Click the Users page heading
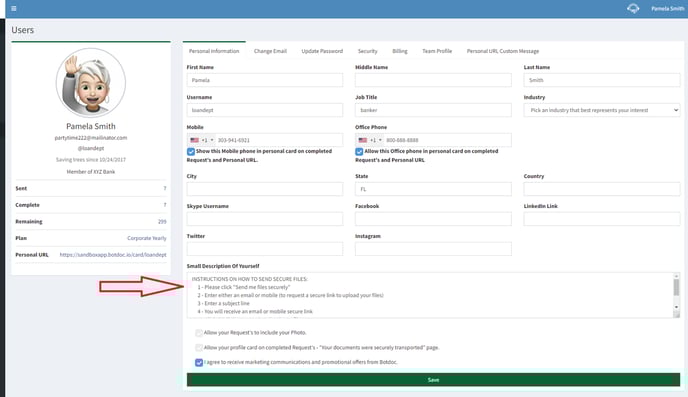This screenshot has height=397, width=688. point(22,30)
